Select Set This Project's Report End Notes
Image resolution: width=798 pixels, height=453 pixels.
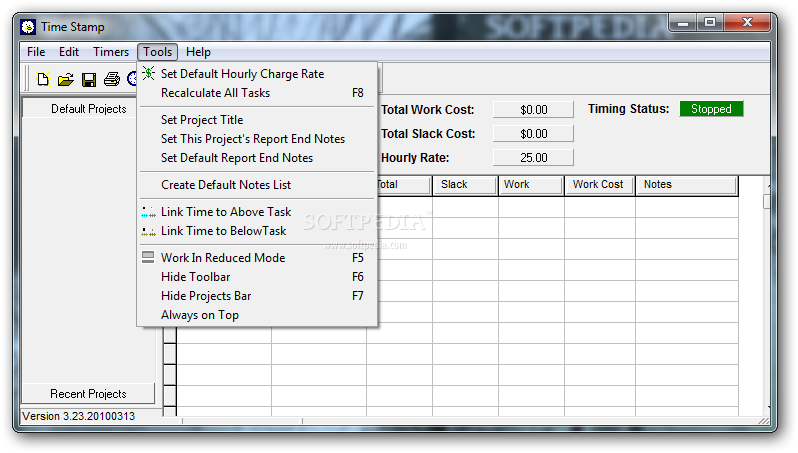[259, 139]
